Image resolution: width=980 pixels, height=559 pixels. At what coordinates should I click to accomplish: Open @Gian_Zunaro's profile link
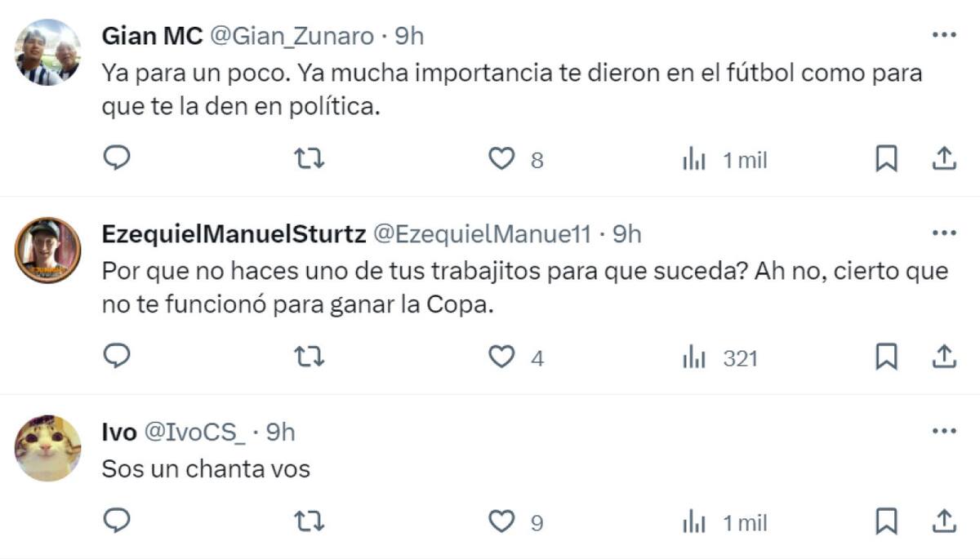(x=290, y=36)
